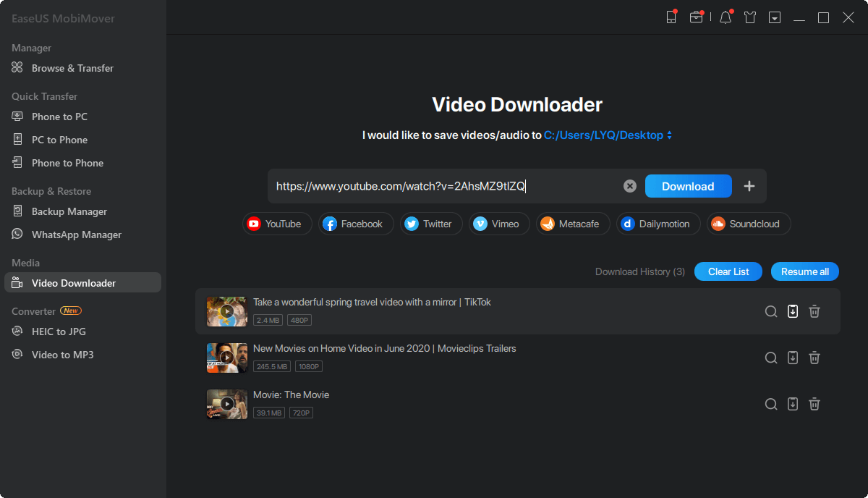Open PC to Phone in sidebar

[x=82, y=140]
